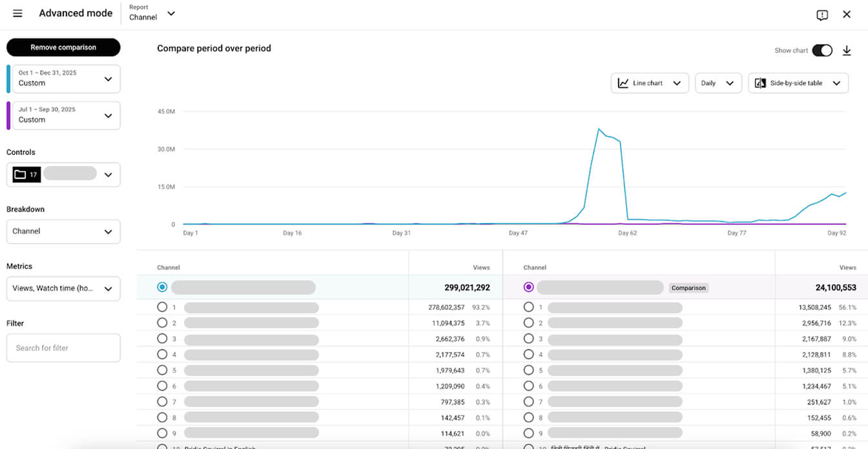Open the send feedback icon
868x449 pixels.
[822, 15]
